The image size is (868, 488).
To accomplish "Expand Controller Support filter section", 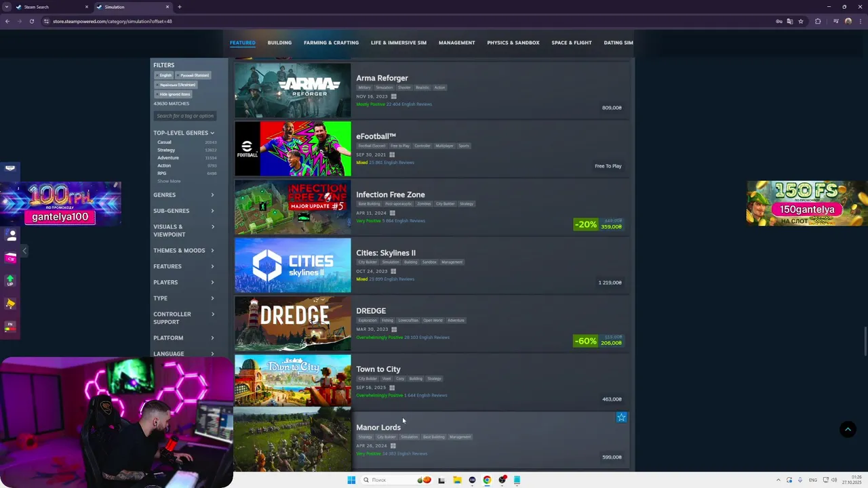I will coord(184,318).
